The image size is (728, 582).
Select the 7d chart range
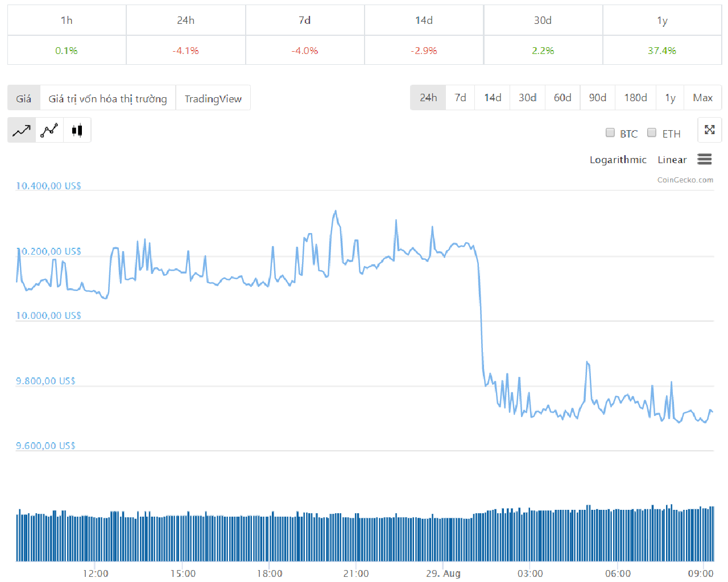pyautogui.click(x=461, y=97)
